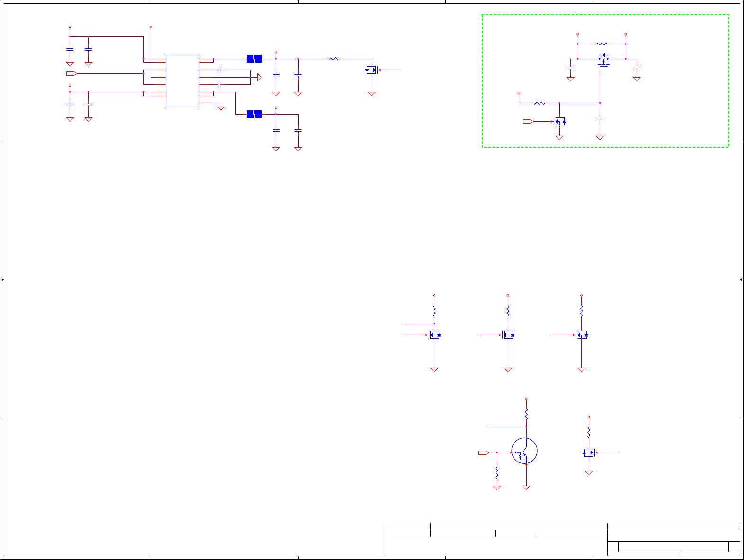This screenshot has width=744, height=560.
Task: Select the MOSFET following the upper inductor's resistor
Action: tap(372, 70)
